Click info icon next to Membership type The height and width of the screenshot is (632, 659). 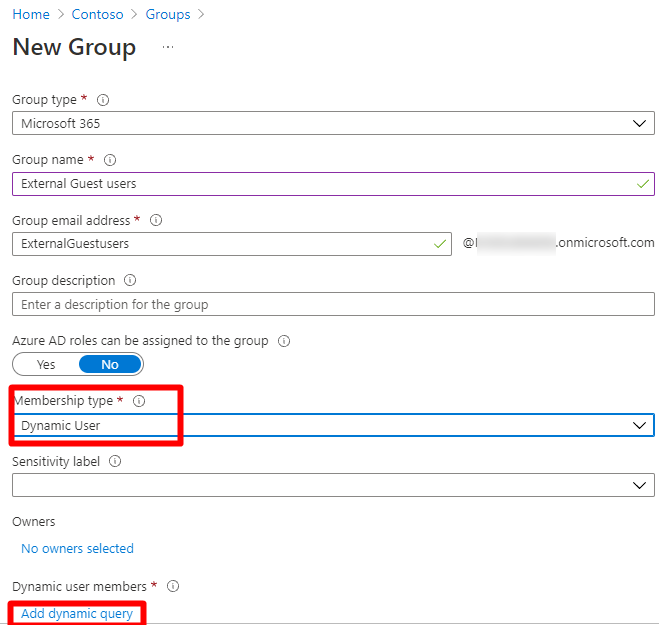(x=139, y=401)
